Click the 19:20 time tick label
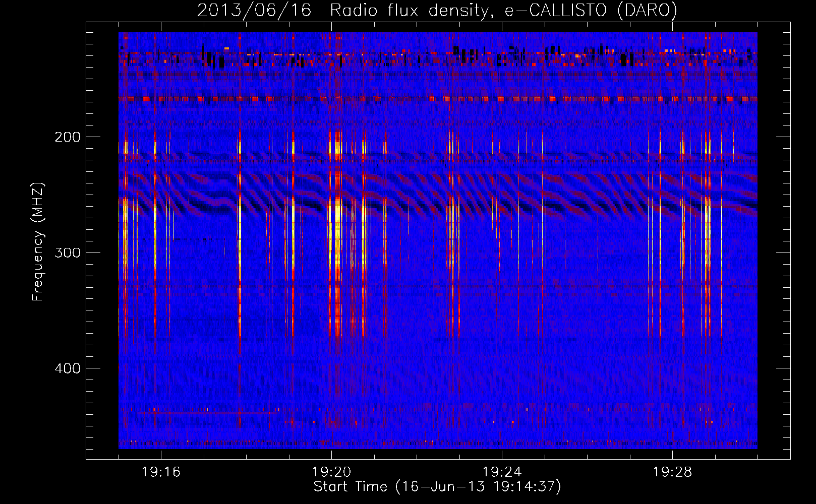 point(331,472)
